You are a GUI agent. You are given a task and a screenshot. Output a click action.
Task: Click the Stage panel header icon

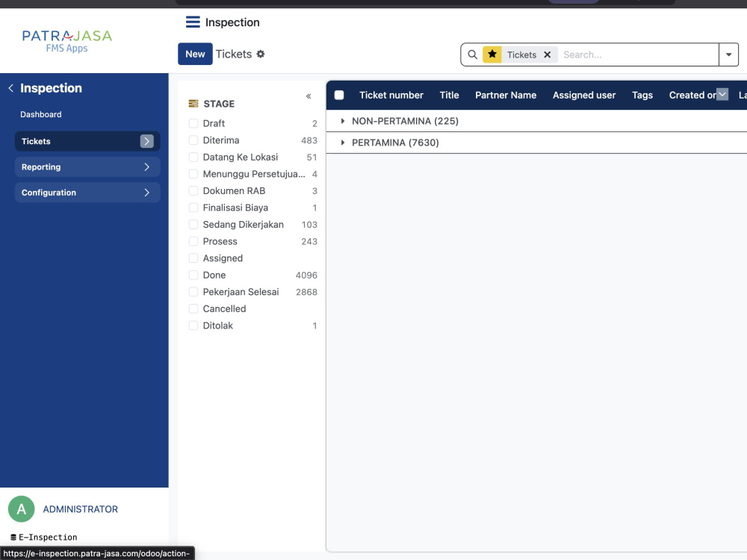193,103
